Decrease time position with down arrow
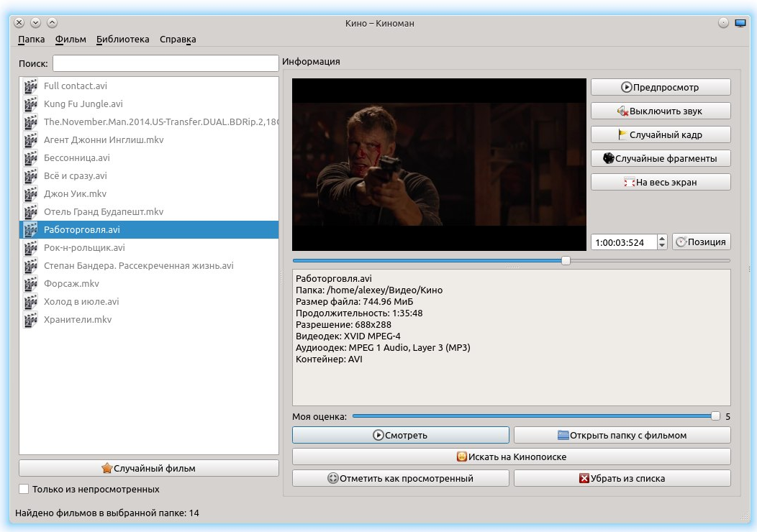The height and width of the screenshot is (532, 757). tap(662, 246)
